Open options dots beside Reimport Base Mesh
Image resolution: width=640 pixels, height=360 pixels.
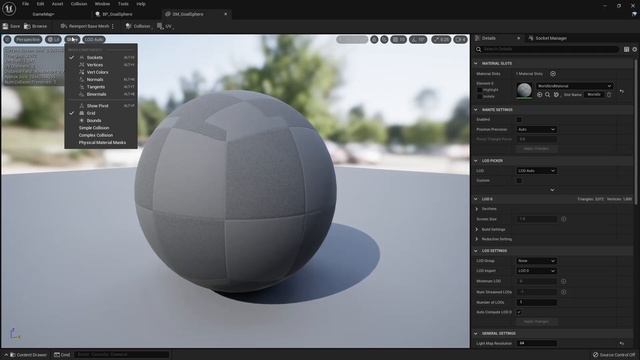[x=113, y=26]
